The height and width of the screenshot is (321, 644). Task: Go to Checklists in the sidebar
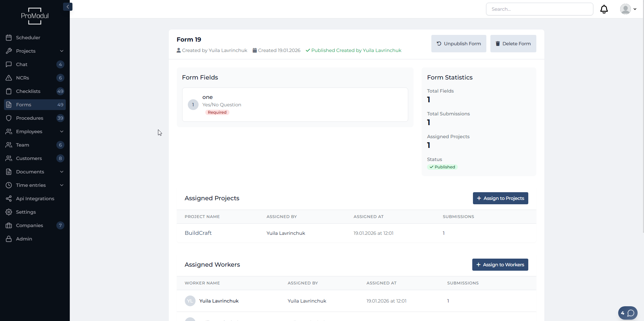[x=28, y=91]
